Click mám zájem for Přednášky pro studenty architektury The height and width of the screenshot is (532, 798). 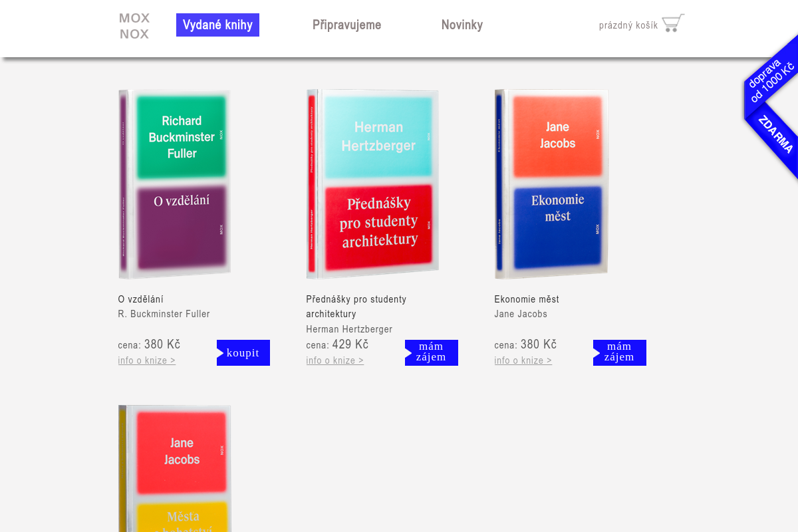click(432, 352)
